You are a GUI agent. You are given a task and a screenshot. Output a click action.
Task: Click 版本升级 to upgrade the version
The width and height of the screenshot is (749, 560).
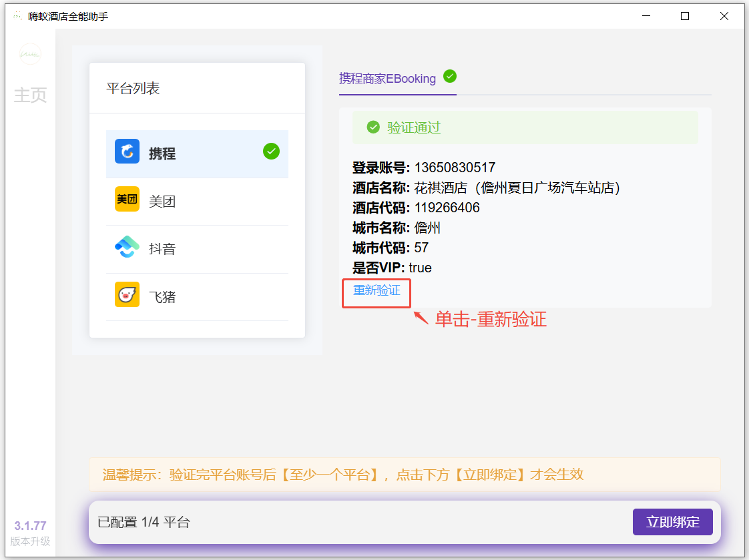(29, 542)
